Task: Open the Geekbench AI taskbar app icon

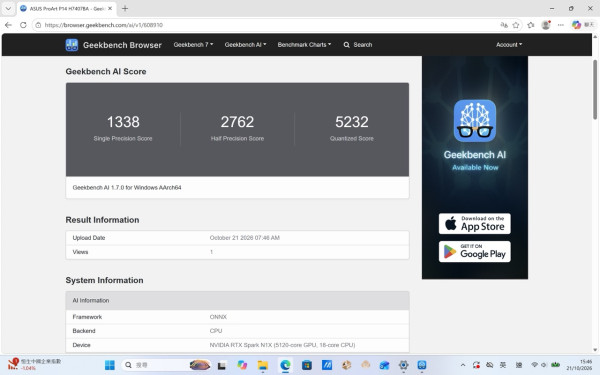Action: tap(422, 365)
